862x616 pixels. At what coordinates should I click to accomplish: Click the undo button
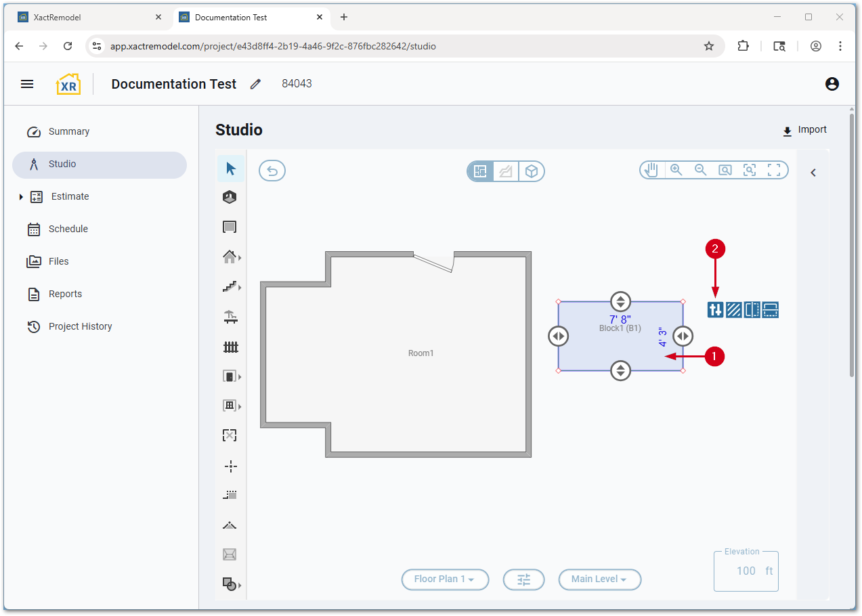pyautogui.click(x=272, y=171)
